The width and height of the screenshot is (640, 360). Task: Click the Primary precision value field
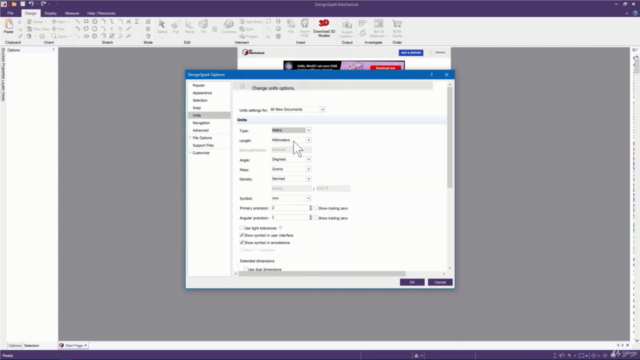[291, 208]
